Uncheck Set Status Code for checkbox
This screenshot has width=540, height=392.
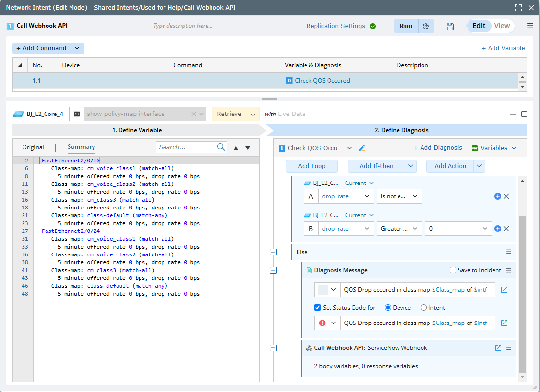point(318,308)
